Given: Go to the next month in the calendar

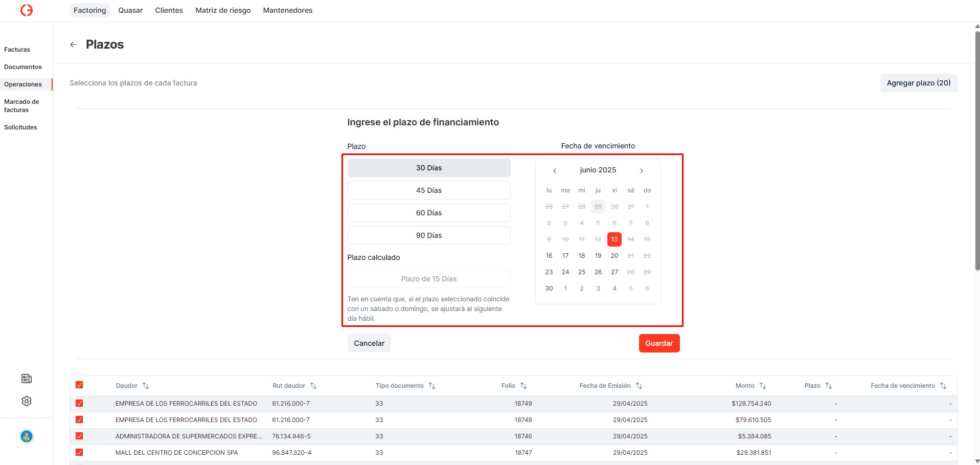Looking at the screenshot, I should pyautogui.click(x=642, y=170).
